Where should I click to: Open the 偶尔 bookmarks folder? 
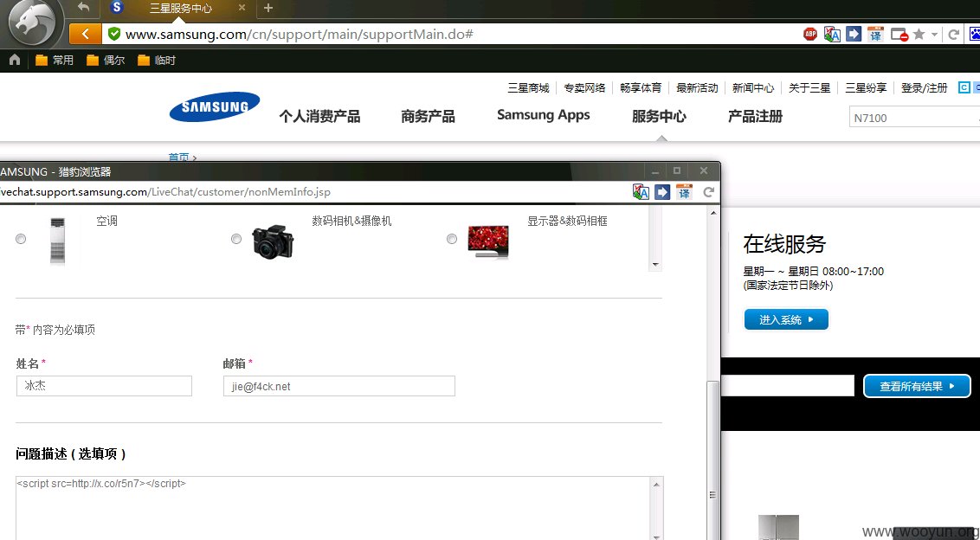tap(106, 60)
